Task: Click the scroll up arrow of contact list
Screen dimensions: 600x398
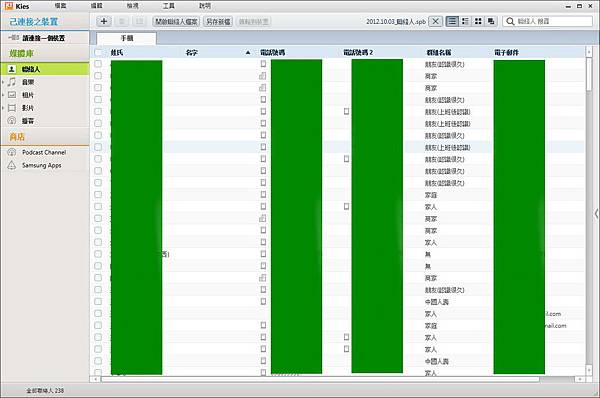Action: coord(589,51)
